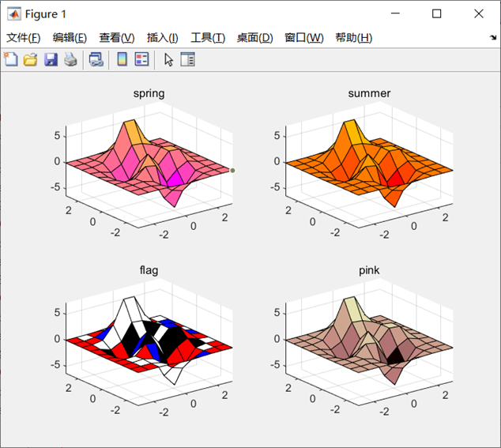Image resolution: width=501 pixels, height=448 pixels.
Task: Toggle the Edit Plot arrow tool
Action: click(x=168, y=60)
